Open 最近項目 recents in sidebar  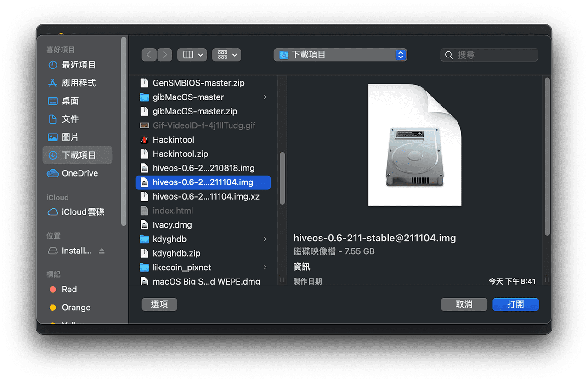point(78,65)
